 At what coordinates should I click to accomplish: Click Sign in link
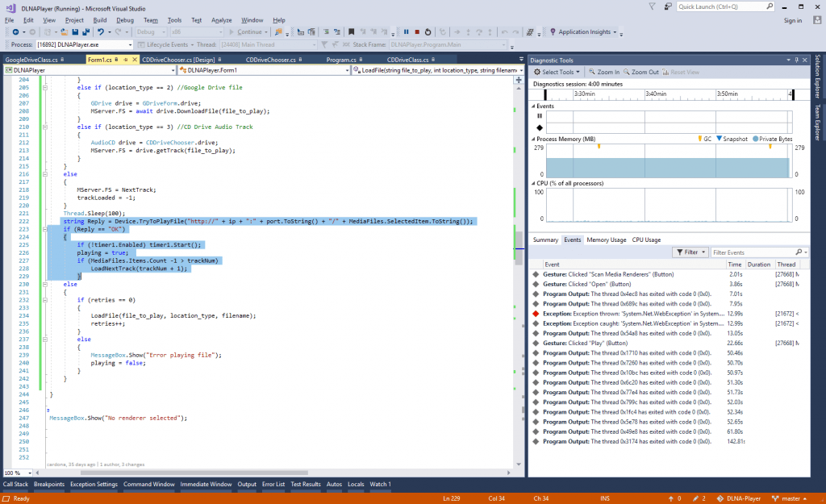(792, 20)
